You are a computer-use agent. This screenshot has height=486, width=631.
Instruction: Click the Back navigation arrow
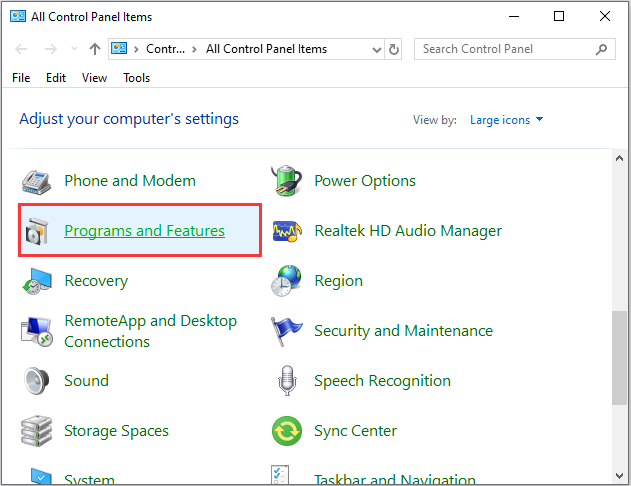coord(21,49)
